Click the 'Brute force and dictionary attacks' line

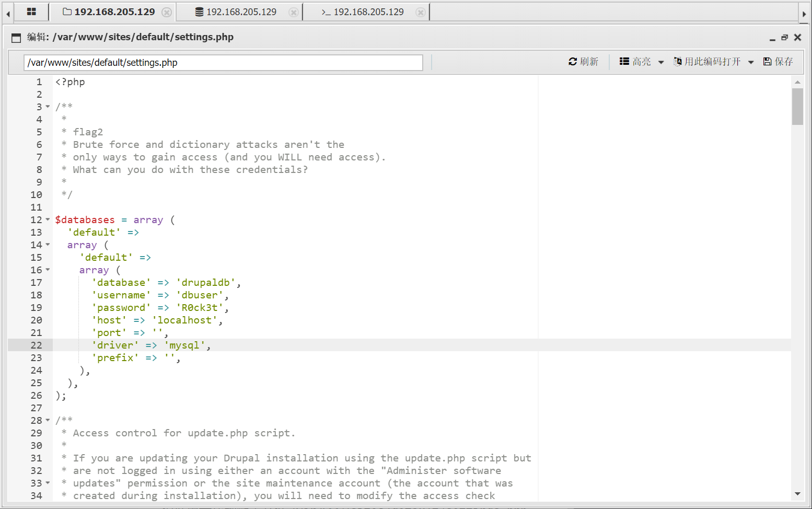click(x=208, y=145)
